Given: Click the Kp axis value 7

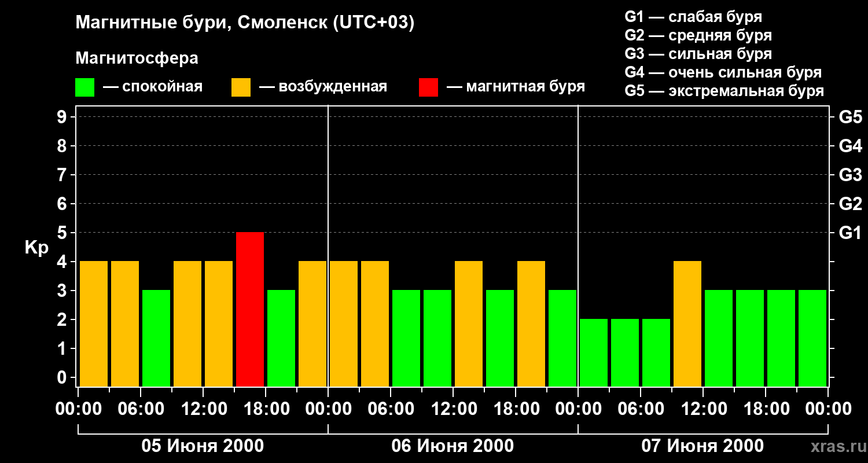Looking at the screenshot, I should (63, 175).
